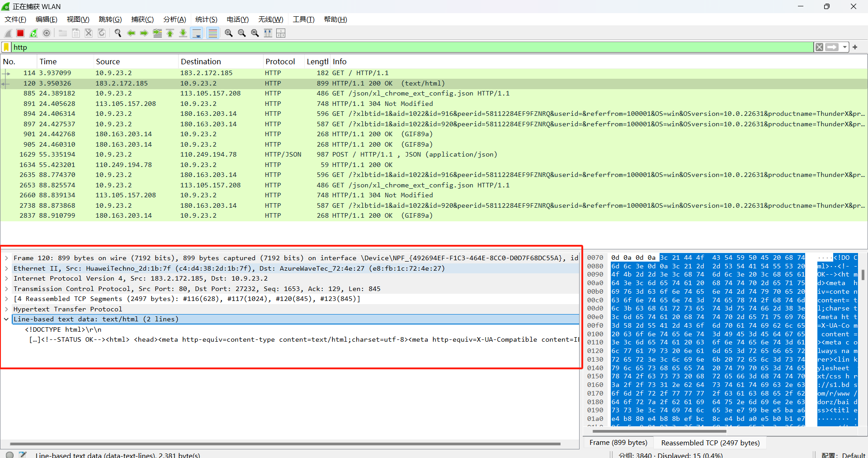Sort packets by Destination column

220,62
